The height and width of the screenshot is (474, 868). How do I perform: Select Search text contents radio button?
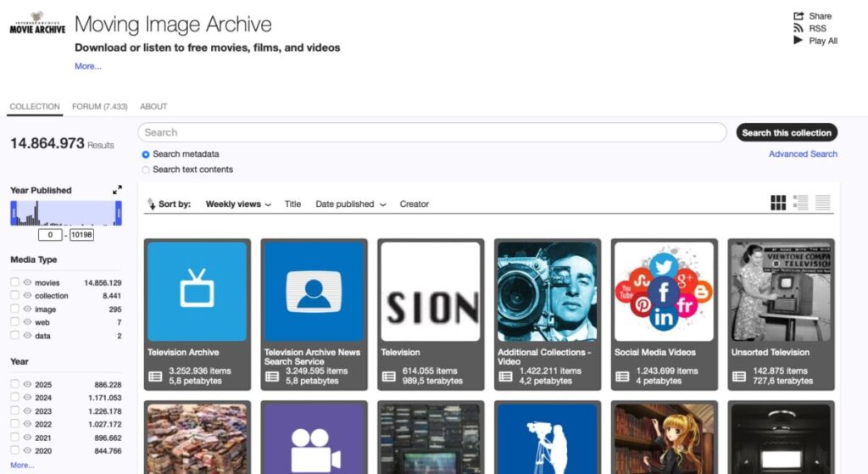[146, 170]
